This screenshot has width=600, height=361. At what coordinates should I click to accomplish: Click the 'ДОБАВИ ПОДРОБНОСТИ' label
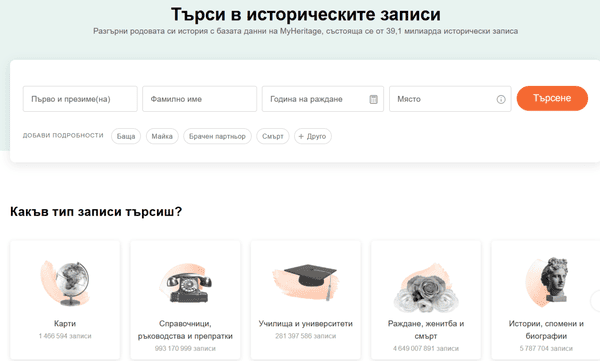tap(63, 136)
